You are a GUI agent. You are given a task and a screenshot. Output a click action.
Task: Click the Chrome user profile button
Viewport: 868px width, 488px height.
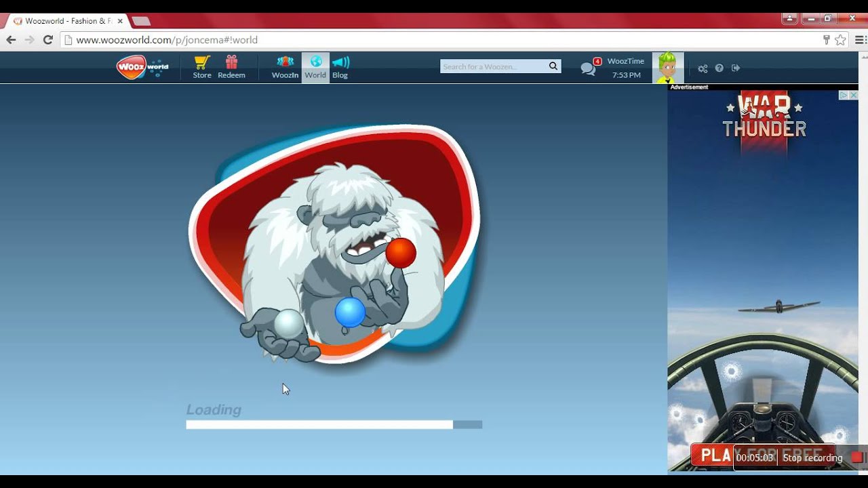[x=790, y=18]
